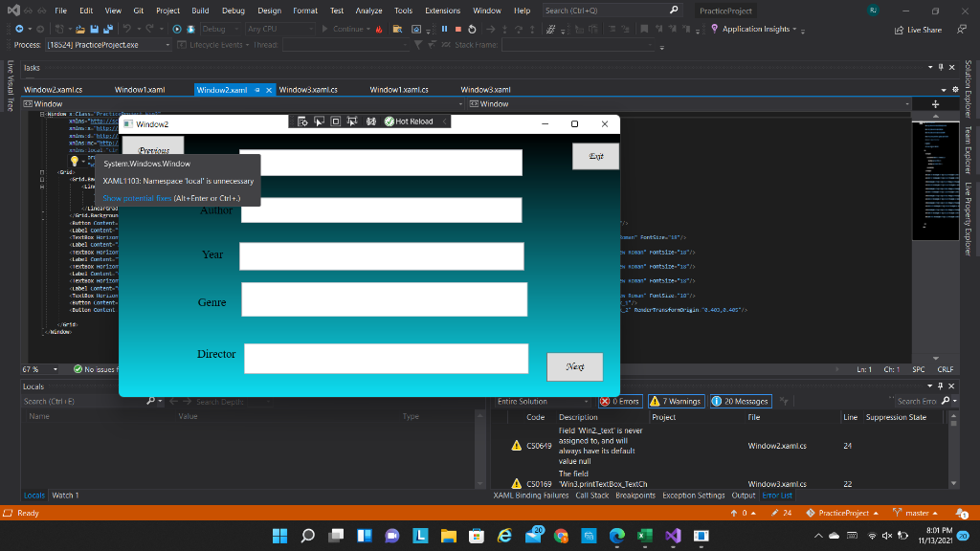Click the Director text field in Window2
The image size is (980, 551).
[387, 359]
